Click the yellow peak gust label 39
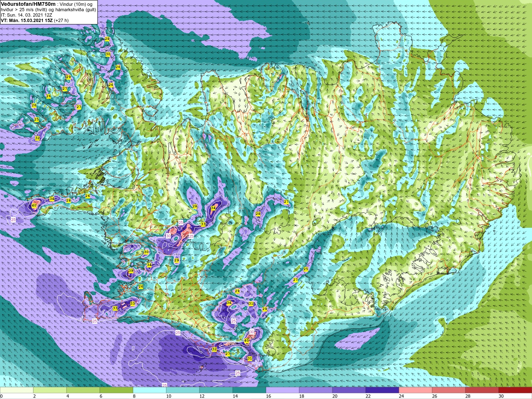Viewport: 532px width, 399px height. click(x=131, y=271)
